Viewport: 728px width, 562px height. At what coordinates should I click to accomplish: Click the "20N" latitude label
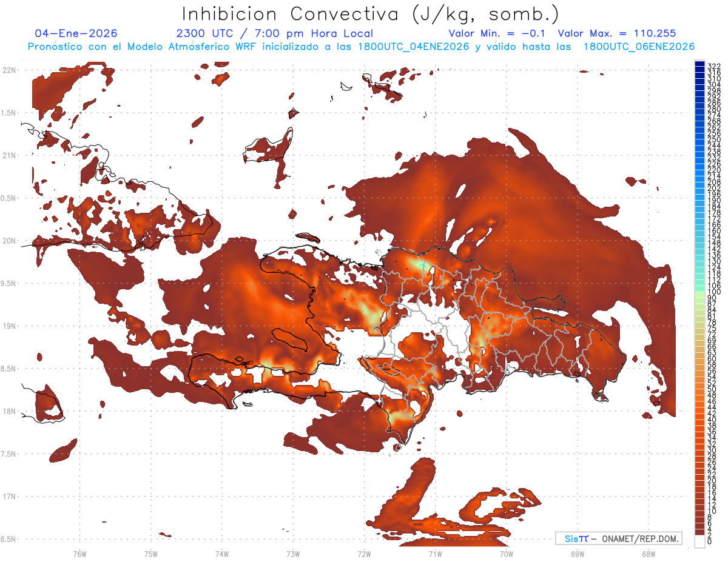8,241
